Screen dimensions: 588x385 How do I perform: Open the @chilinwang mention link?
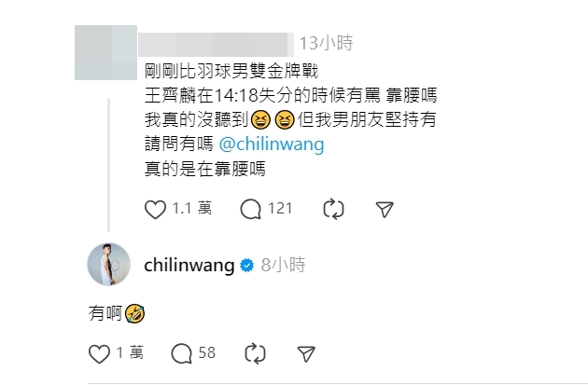click(272, 144)
